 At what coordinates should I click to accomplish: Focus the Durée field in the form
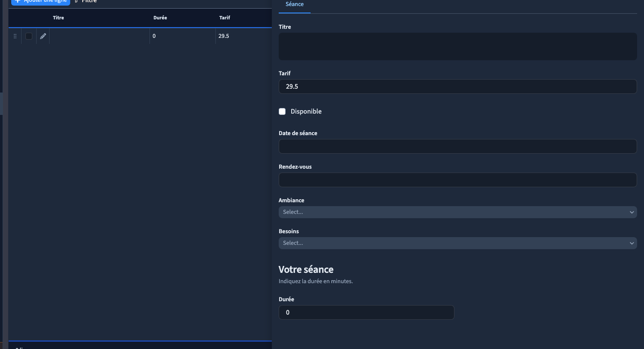pos(366,312)
